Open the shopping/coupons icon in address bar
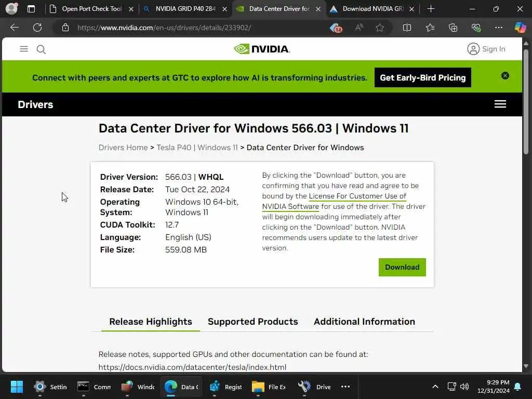 [x=336, y=28]
